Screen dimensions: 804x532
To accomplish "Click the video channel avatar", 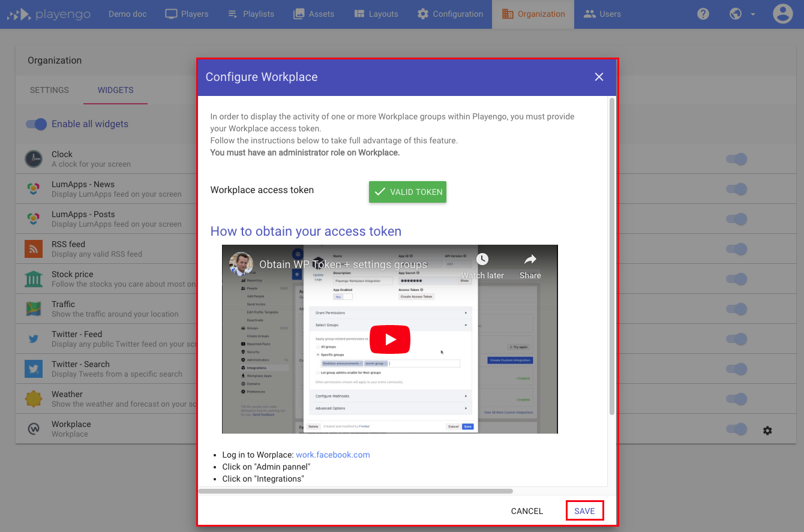I will pos(241,264).
